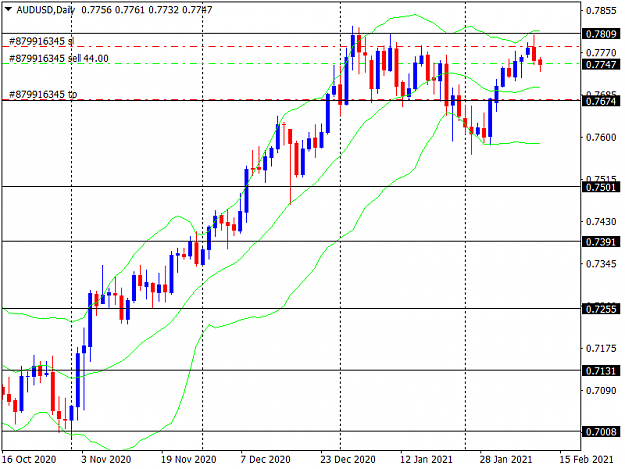Select the #879916345 sell 44.00 order label

tap(59, 59)
